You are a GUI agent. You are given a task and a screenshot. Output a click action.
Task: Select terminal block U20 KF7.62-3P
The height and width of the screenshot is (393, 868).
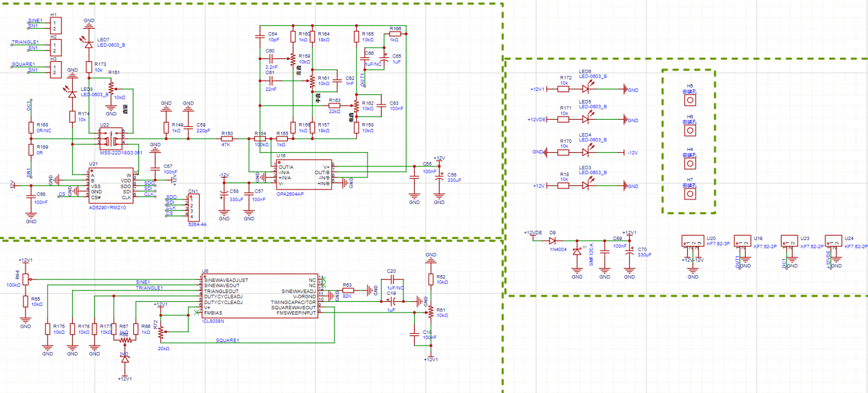click(693, 241)
